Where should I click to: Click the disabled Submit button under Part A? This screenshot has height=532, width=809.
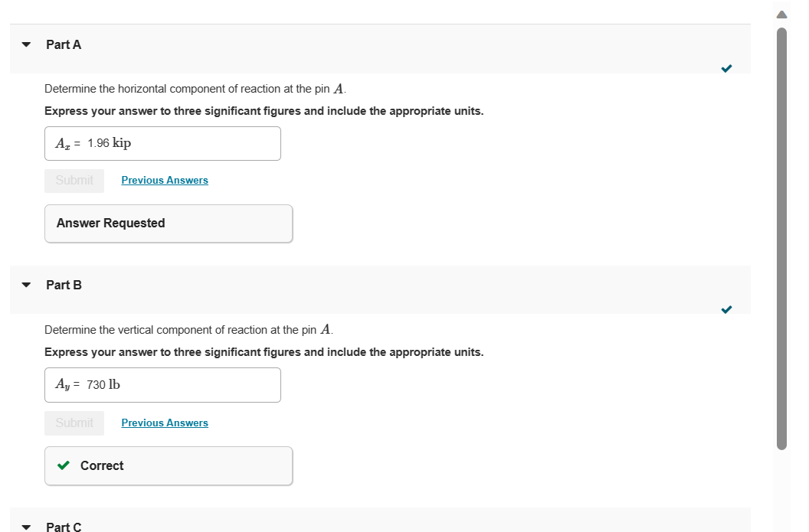pos(74,181)
